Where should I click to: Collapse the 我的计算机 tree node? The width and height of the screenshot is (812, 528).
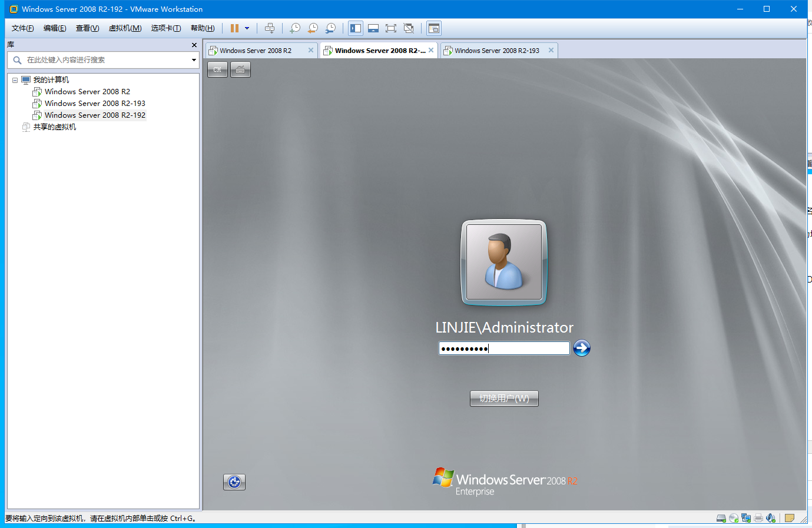[x=15, y=80]
